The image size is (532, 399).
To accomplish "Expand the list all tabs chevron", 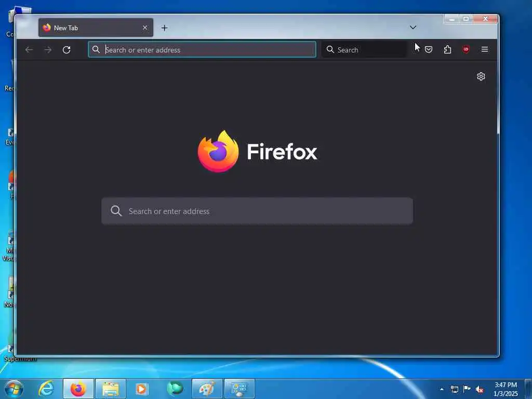I will [x=413, y=28].
